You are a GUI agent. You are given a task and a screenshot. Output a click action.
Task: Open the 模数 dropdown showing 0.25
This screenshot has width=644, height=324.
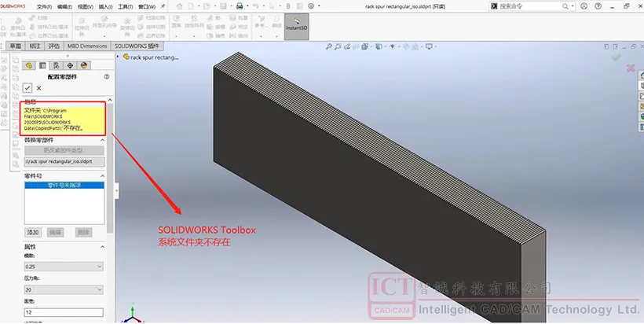[x=64, y=267]
